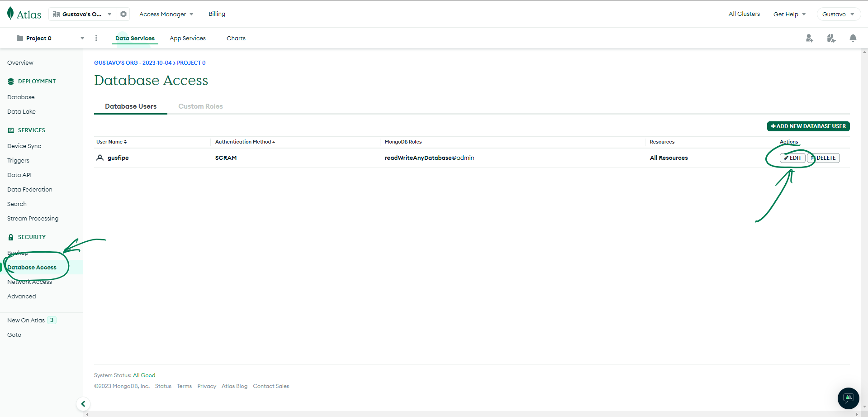Click the gusfipe user icon
The image size is (868, 417).
coord(100,158)
